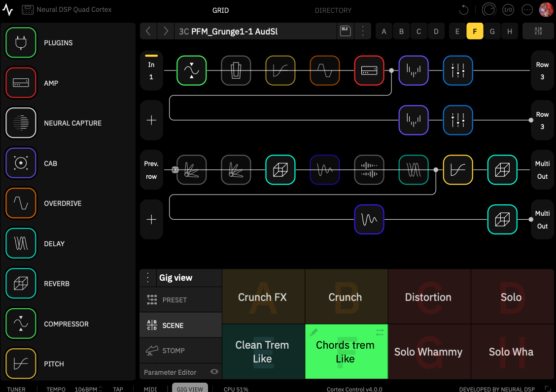Image resolution: width=556 pixels, height=392 pixels.
Task: Select the red amp block in row 1
Action: (369, 70)
